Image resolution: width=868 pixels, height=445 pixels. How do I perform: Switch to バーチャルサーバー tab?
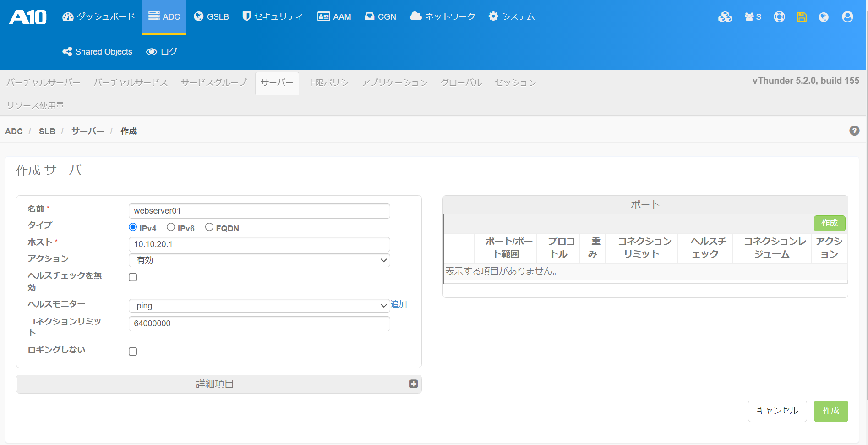point(44,82)
